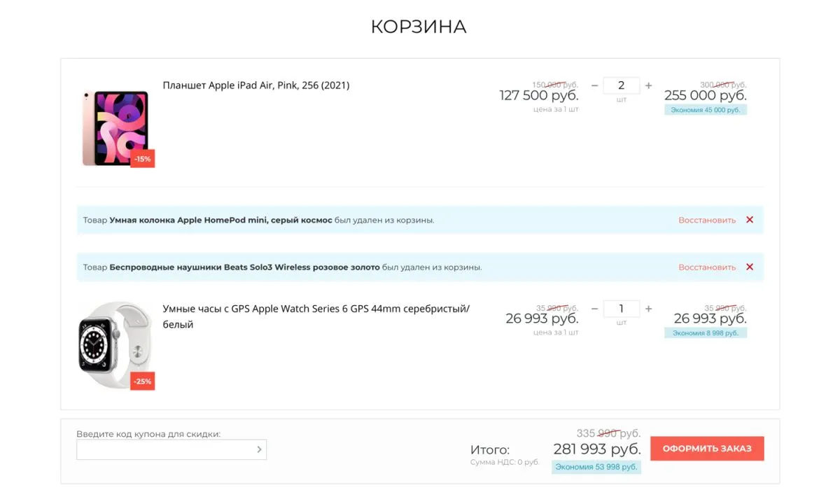This screenshot has height=504, width=840.
Task: Click the -25% badge on Apple Watch
Action: 142,381
